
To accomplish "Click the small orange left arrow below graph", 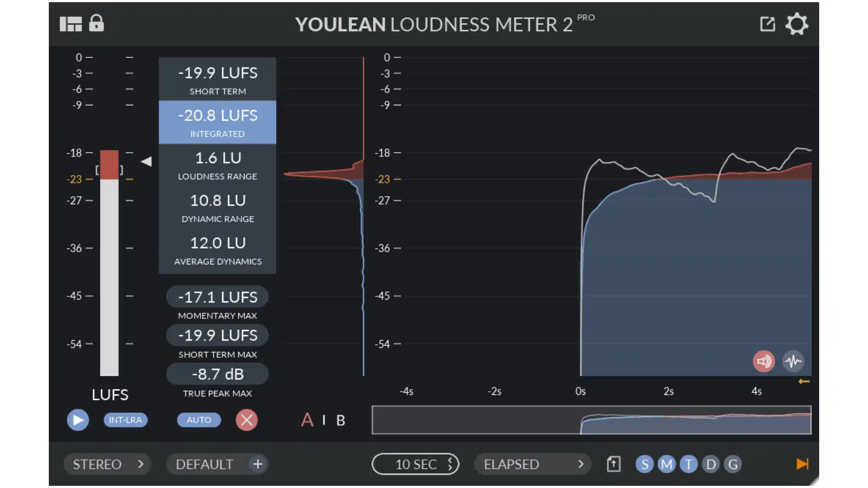I will point(804,382).
